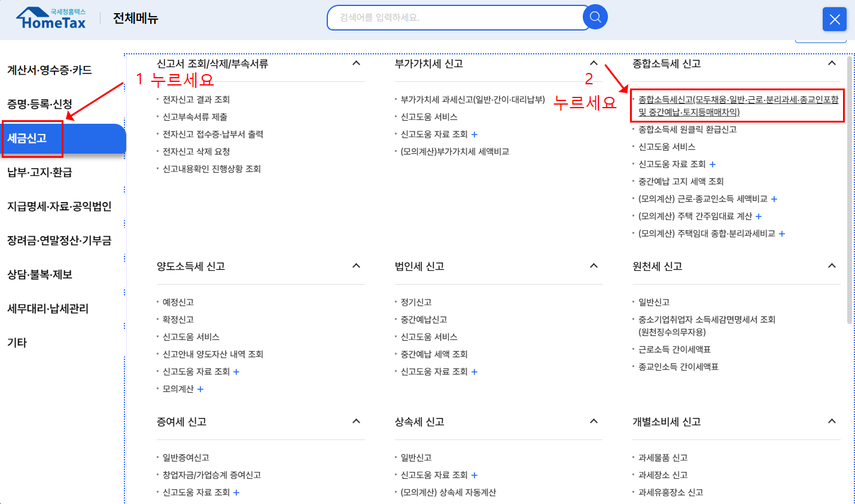This screenshot has width=855, height=504.
Task: Open 중소기업취업자 소득세감면명세서 조회 link
Action: click(x=707, y=326)
